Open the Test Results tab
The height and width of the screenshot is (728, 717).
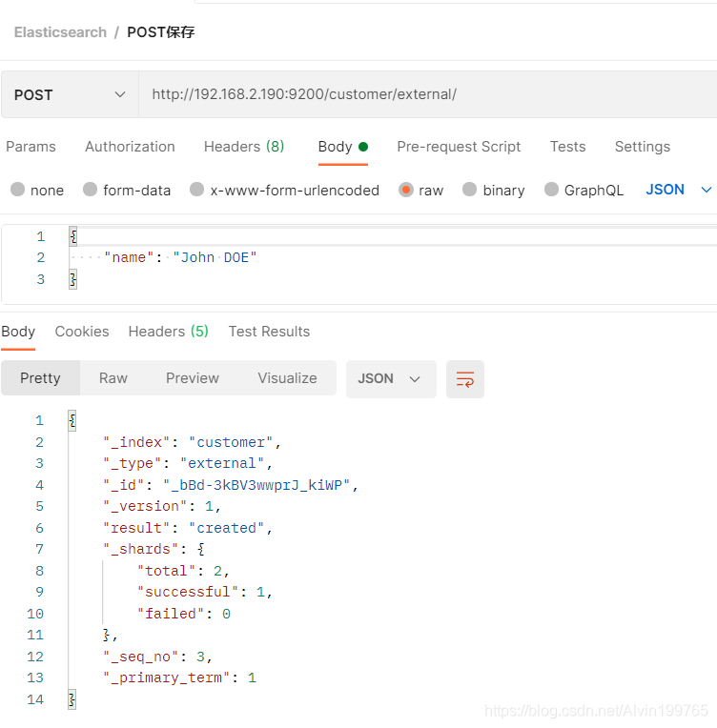(x=269, y=332)
